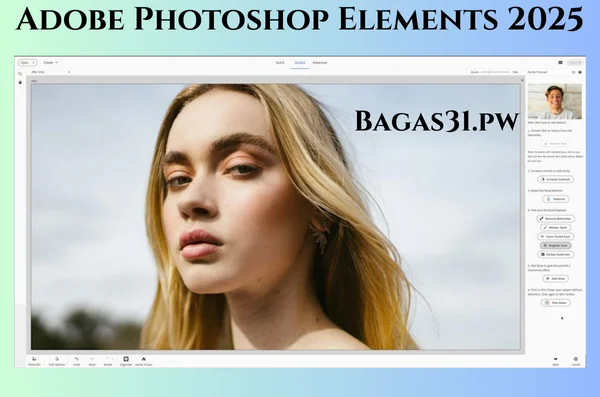Switch to the Guided tab
The height and width of the screenshot is (397, 600).
[x=300, y=62]
